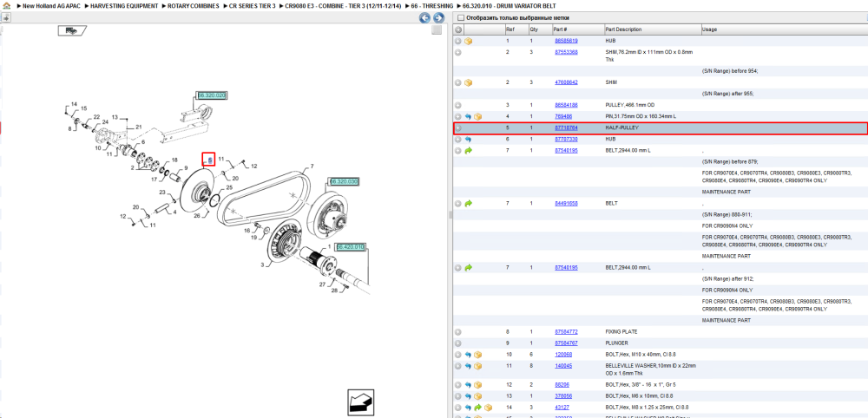Image resolution: width=868 pixels, height=418 pixels.
Task: Go to next diagram with right arrow
Action: tap(438, 18)
